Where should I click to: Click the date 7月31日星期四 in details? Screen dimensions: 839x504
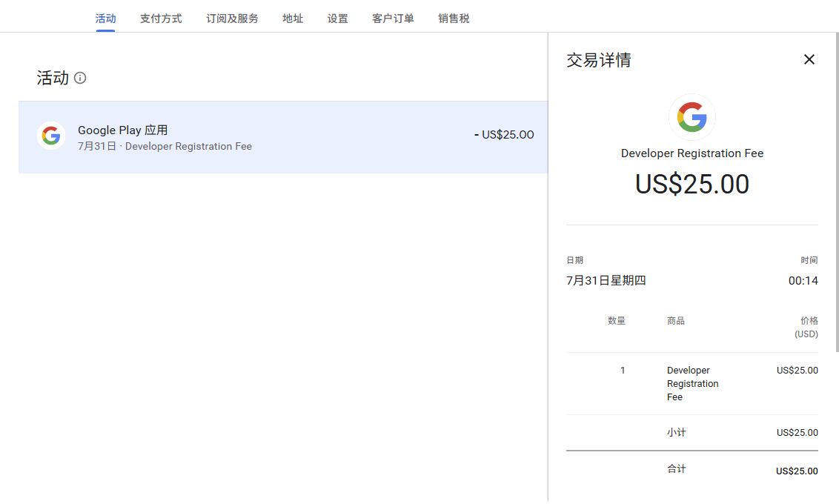tap(605, 280)
